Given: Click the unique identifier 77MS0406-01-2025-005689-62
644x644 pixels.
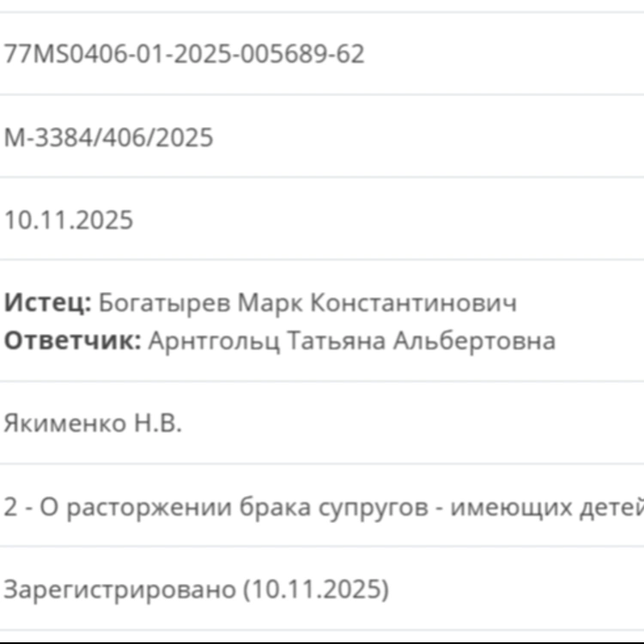Looking at the screenshot, I should 185,54.
